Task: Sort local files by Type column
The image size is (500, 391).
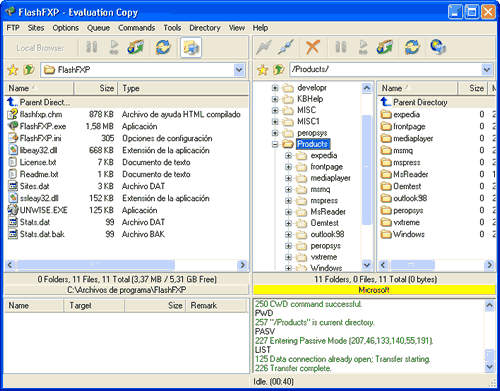Action: [x=183, y=88]
